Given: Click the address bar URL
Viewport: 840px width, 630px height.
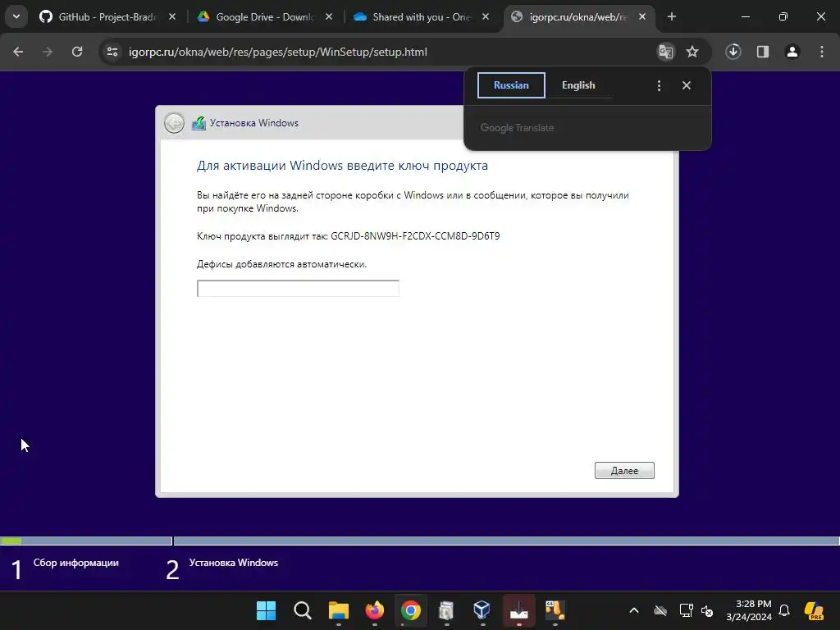Looking at the screenshot, I should (277, 52).
